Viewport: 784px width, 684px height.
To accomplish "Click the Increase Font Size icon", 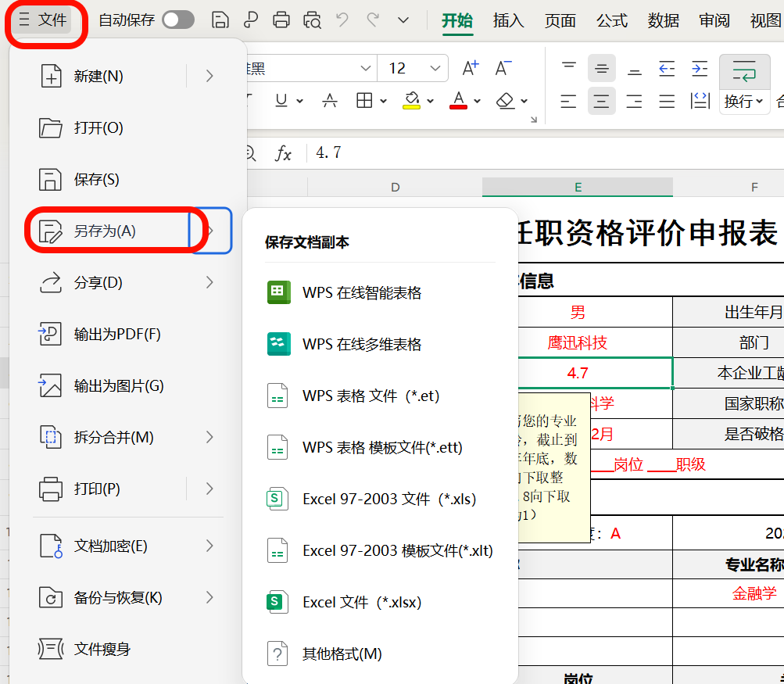I will pyautogui.click(x=469, y=68).
